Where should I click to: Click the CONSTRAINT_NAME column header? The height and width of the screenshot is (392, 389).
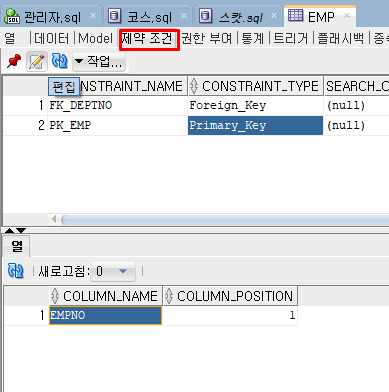[x=118, y=86]
